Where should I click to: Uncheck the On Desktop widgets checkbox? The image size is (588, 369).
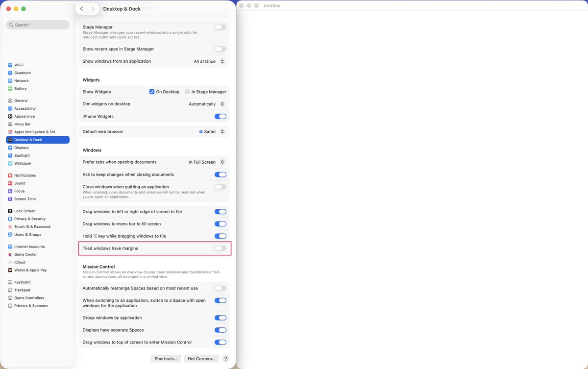point(152,92)
